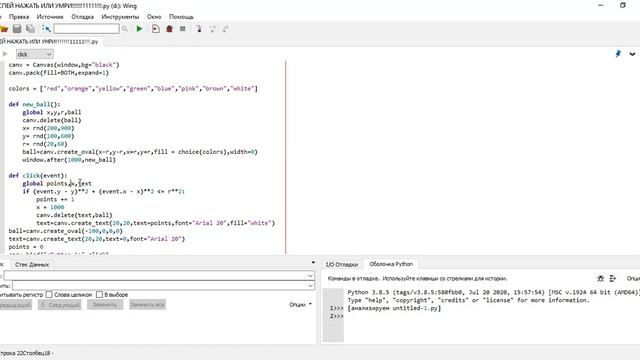Click the "points = 0" line in the editor
This screenshot has height=360, width=640.
[26, 247]
